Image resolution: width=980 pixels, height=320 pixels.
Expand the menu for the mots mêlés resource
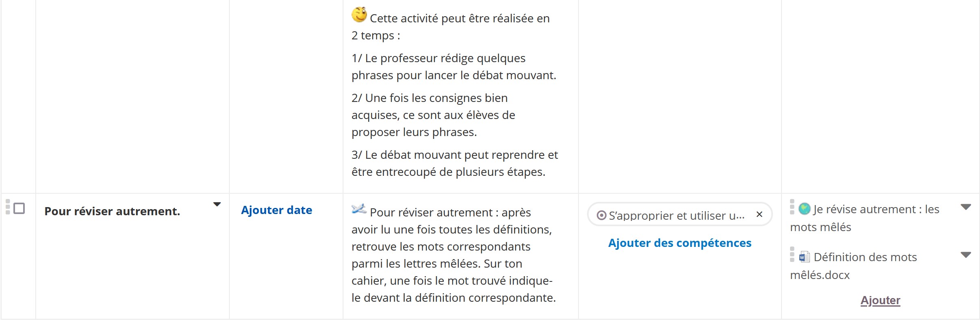click(966, 207)
